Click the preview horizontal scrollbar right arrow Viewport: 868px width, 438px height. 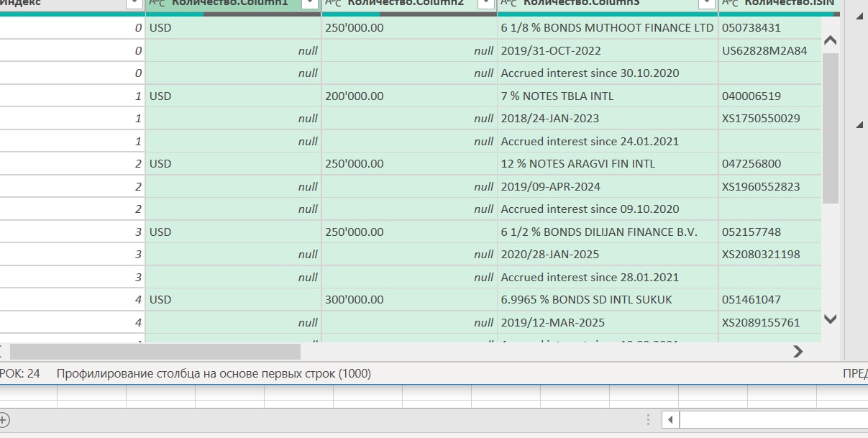point(798,352)
